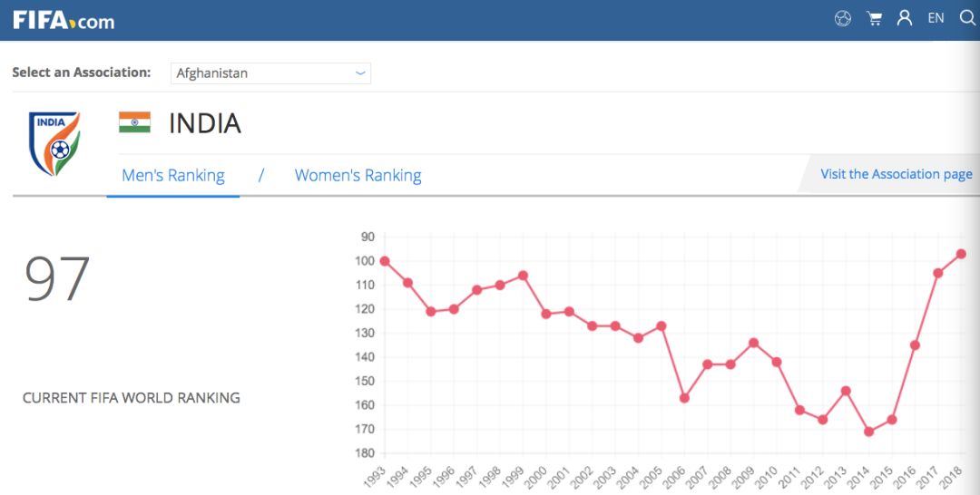Click the current ranking number 97
This screenshot has height=495, width=980.
tap(57, 279)
